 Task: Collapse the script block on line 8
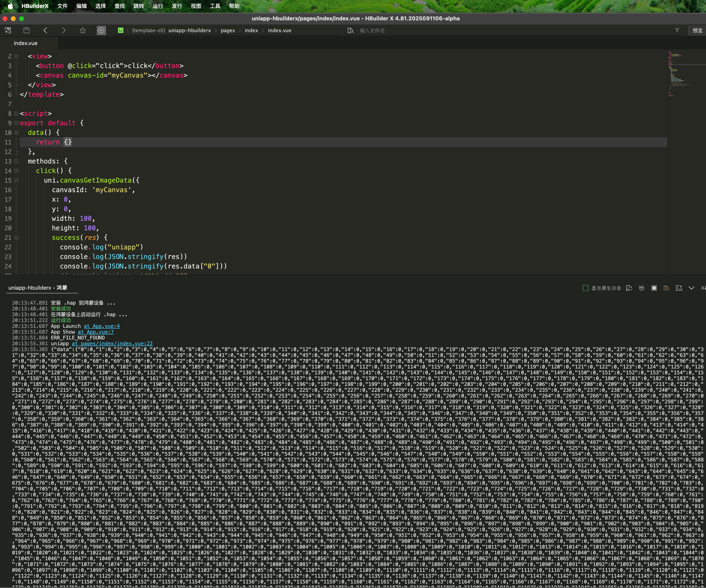click(16, 113)
